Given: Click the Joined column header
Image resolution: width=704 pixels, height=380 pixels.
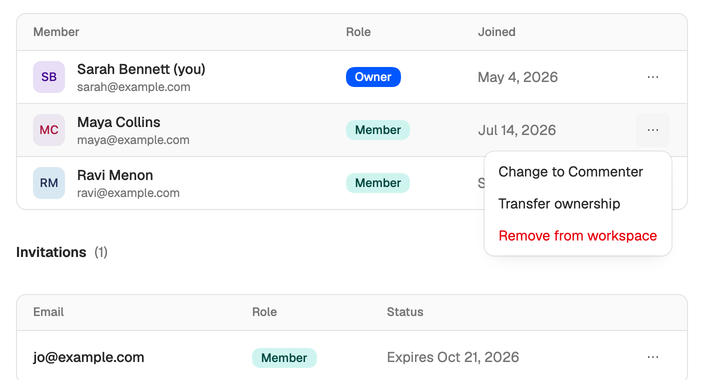Looking at the screenshot, I should (497, 32).
